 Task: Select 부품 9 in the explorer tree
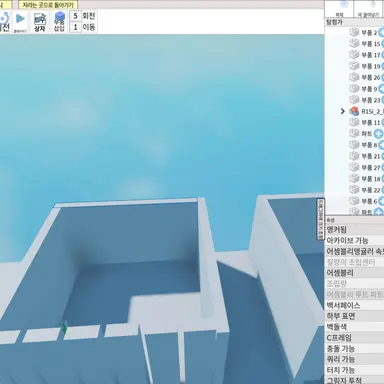(369, 89)
